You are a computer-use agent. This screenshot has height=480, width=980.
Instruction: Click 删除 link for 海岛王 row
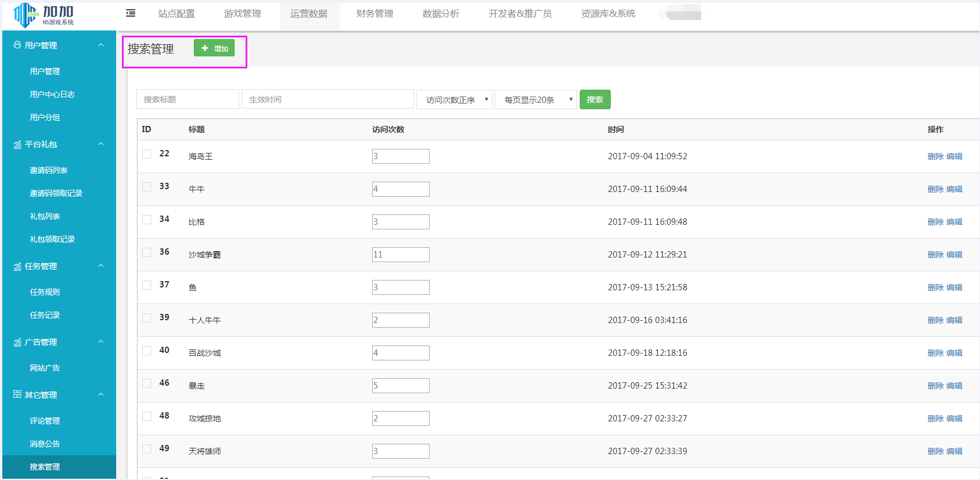click(935, 156)
